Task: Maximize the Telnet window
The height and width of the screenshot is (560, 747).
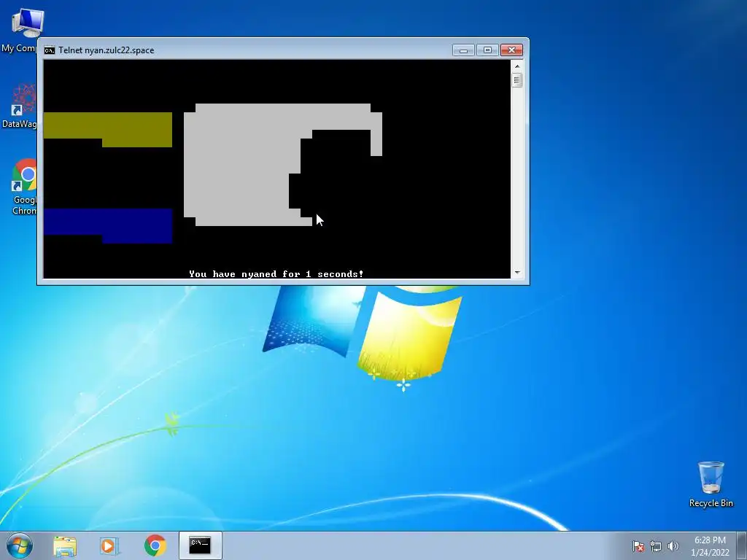Action: [x=487, y=50]
